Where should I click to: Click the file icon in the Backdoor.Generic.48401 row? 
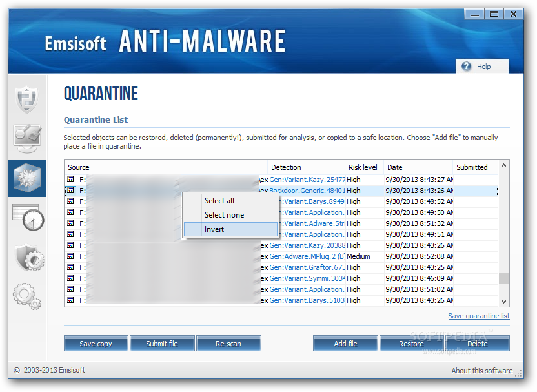(70, 190)
